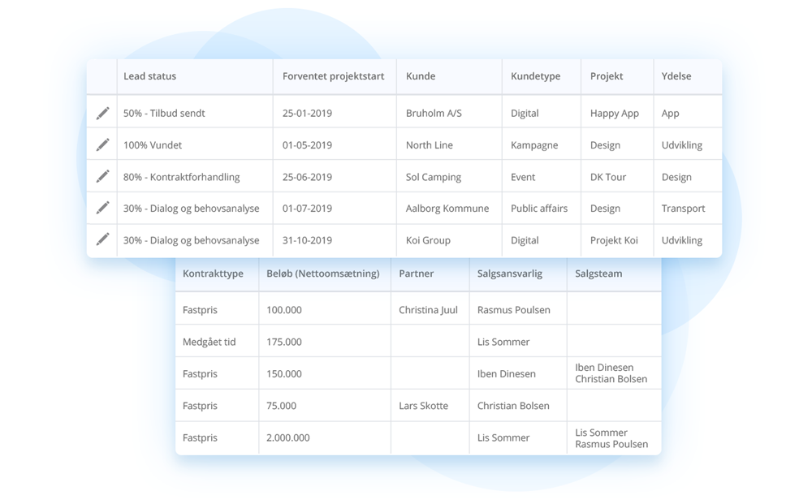Sort by Forventet projektstart column header
Viewport: 812px width, 504px height.
tap(333, 76)
